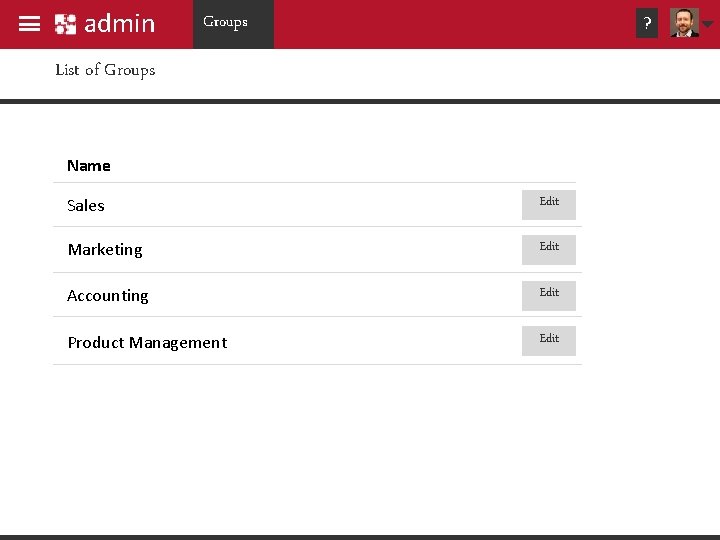Click the Name column header
Image resolution: width=720 pixels, height=540 pixels.
point(89,165)
